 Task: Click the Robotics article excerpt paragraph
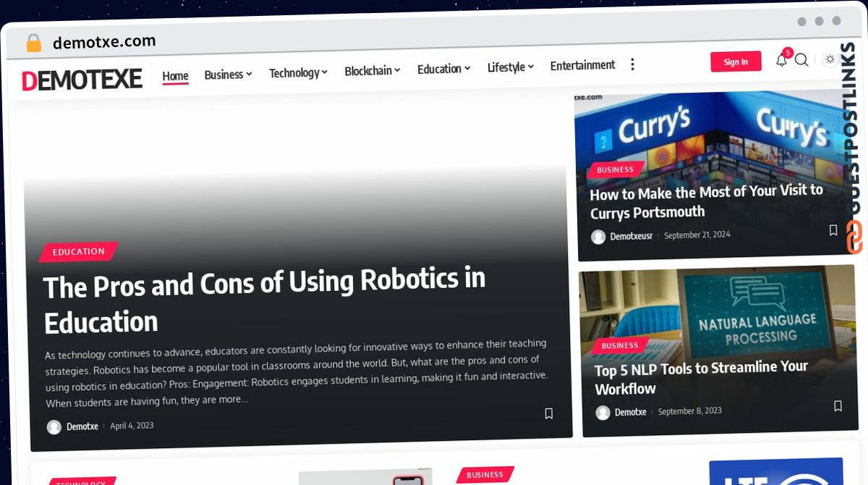pos(297,372)
